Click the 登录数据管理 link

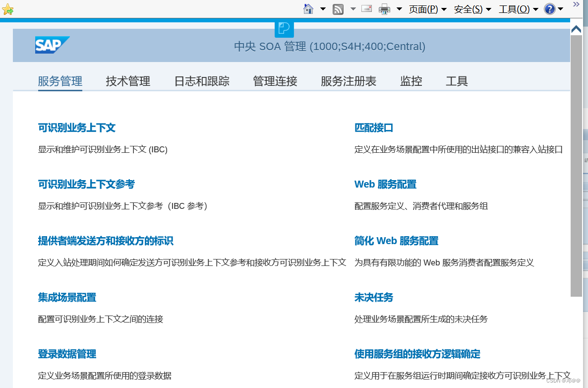tap(67, 354)
